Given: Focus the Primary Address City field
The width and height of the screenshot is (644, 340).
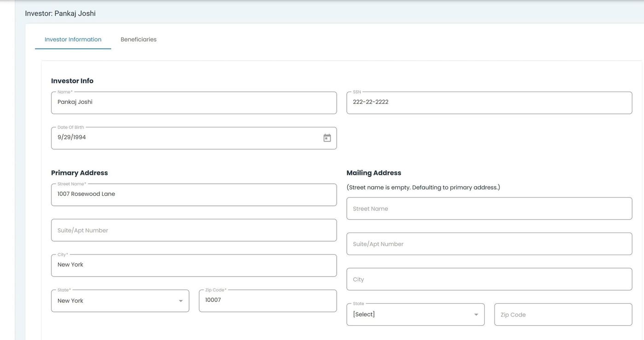Looking at the screenshot, I should (x=193, y=265).
